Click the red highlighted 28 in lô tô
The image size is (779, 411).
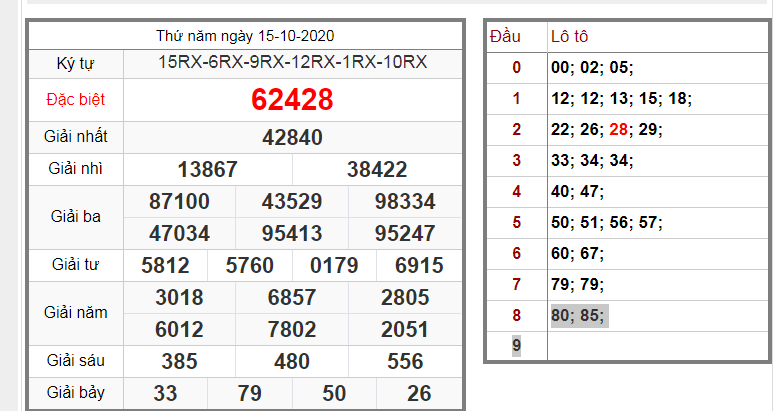pyautogui.click(x=618, y=130)
